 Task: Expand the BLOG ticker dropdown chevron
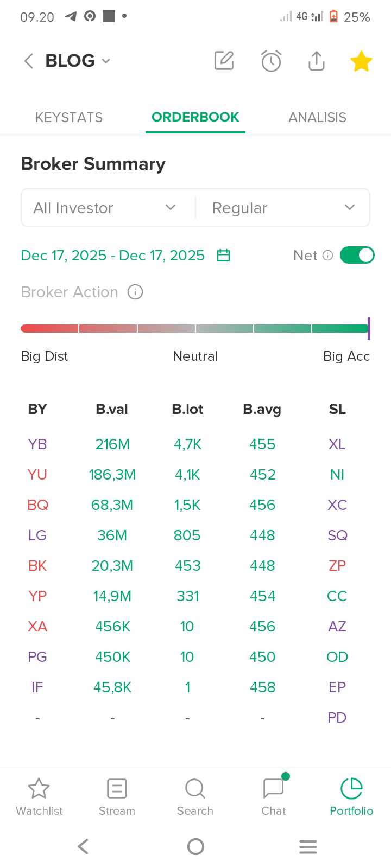point(106,61)
